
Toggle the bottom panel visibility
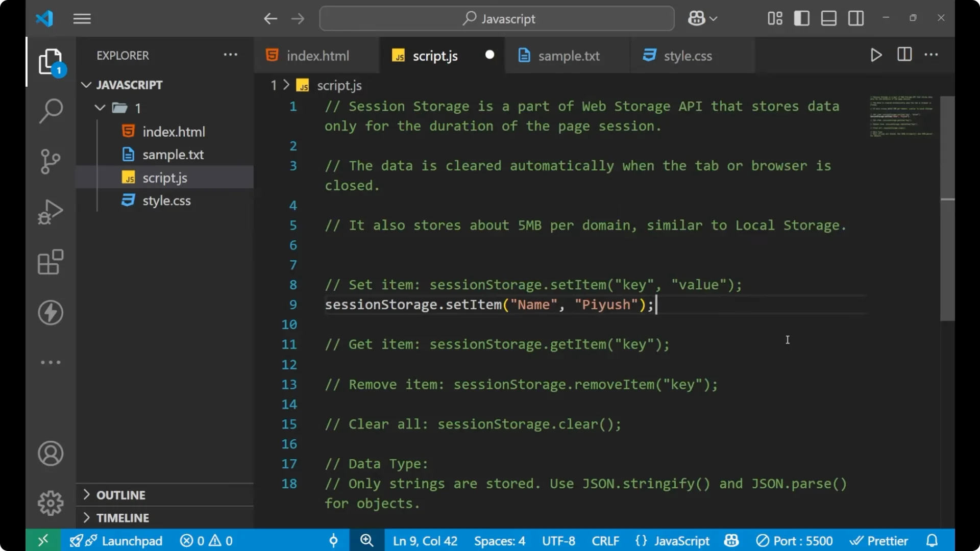pyautogui.click(x=828, y=18)
